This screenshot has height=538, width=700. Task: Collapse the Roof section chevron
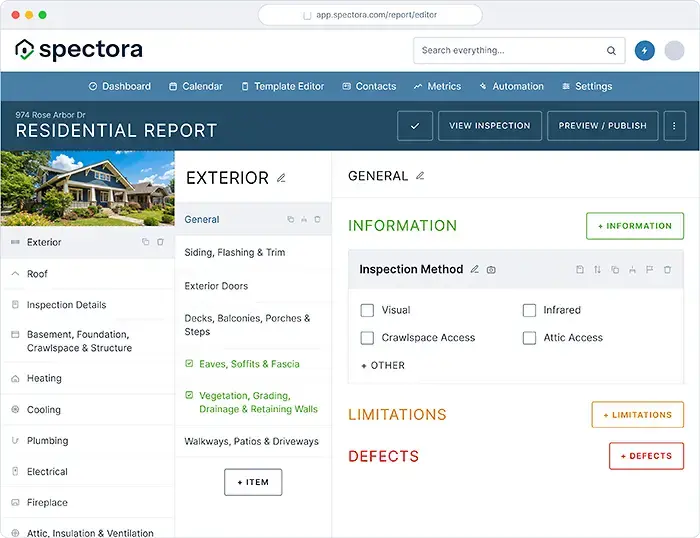pos(15,273)
